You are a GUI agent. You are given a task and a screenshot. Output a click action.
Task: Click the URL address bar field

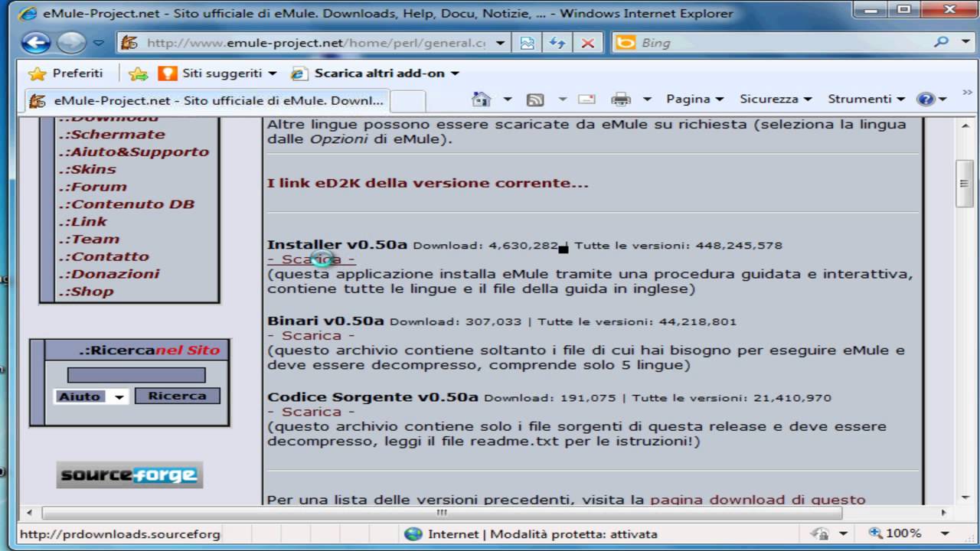pyautogui.click(x=306, y=43)
